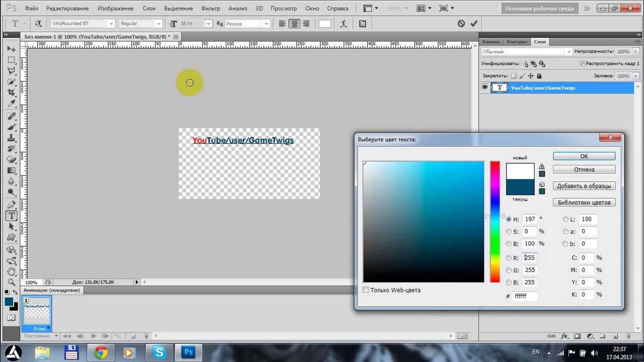644x362 pixels.
Task: Select the Eraser tool
Action: click(11, 159)
